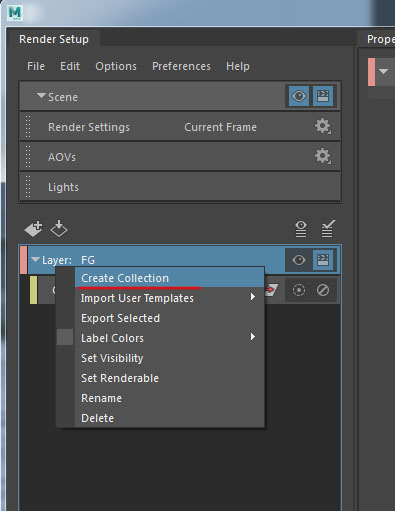395x511 pixels.
Task: Open the Options menu
Action: coord(116,66)
